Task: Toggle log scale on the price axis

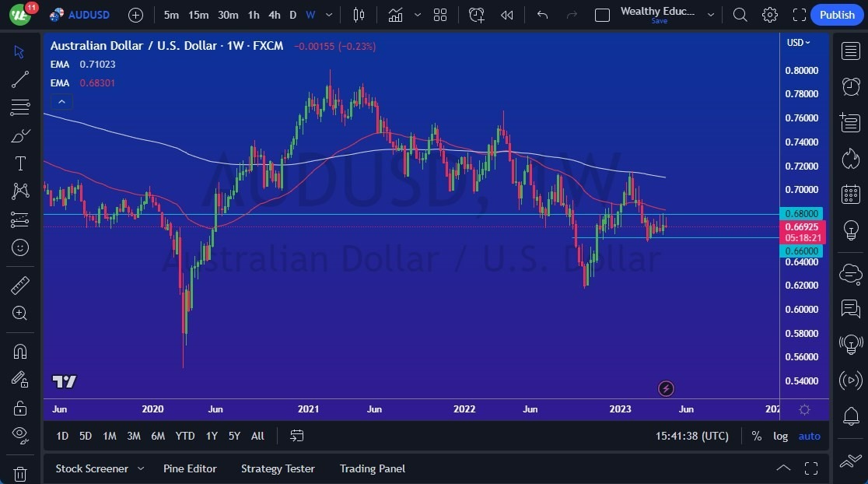Action: [x=780, y=436]
